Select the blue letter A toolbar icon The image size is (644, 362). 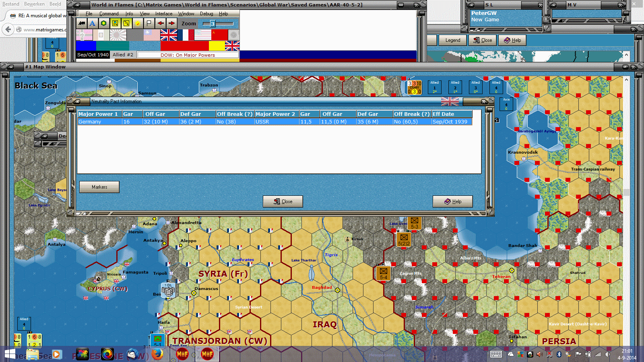tap(93, 23)
